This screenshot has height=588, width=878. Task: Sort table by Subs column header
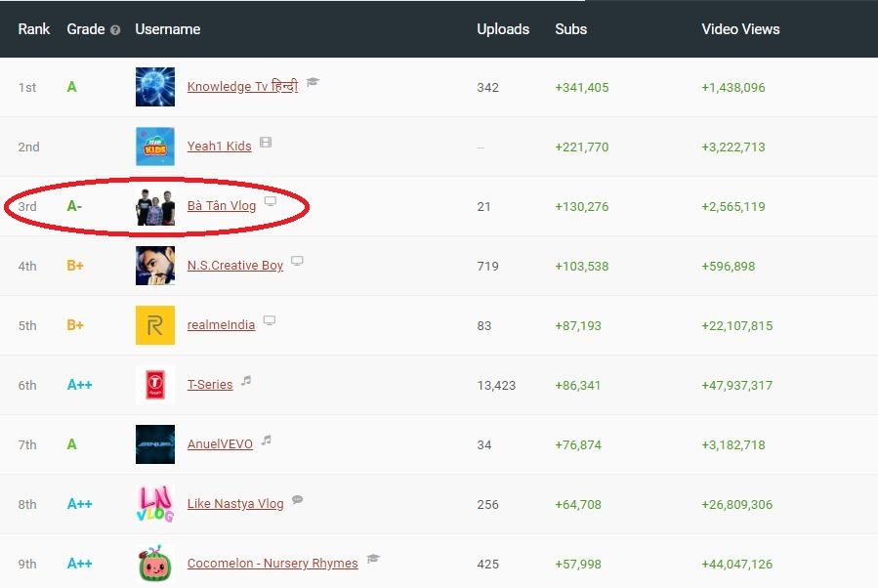(x=570, y=29)
